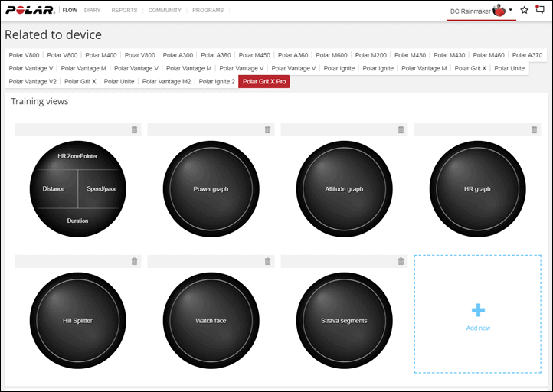Click the star favorites icon in header
Screen dimensions: 553x392
(524, 10)
